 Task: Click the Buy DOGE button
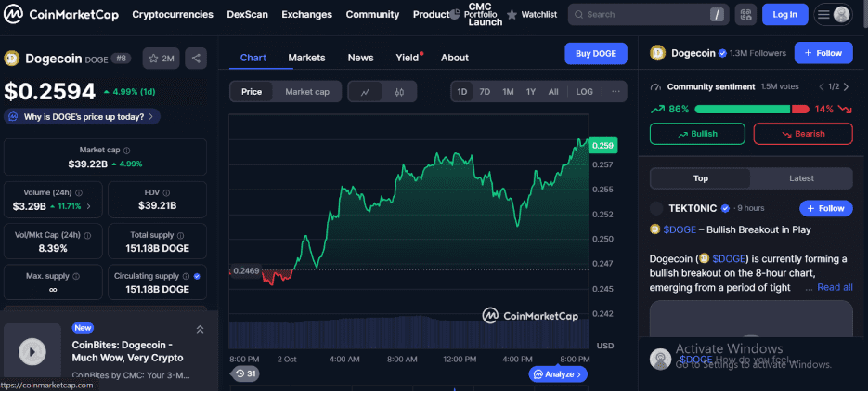[x=596, y=54]
